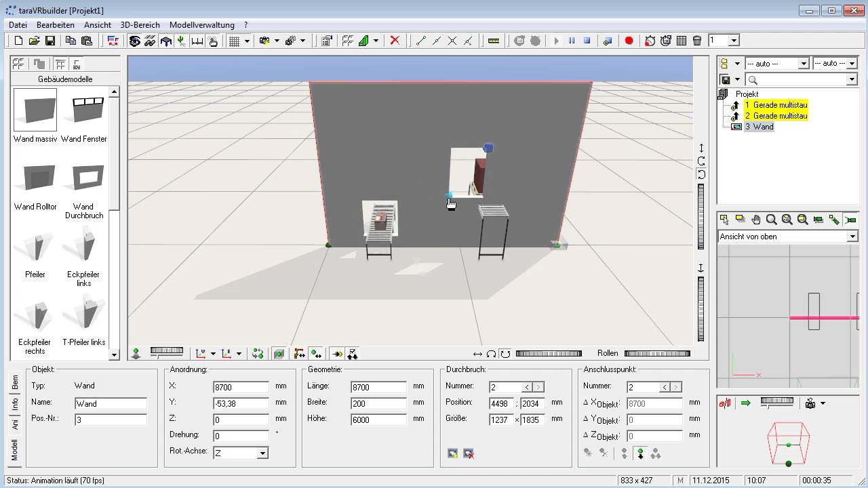Open the green wedge icon dropdown arrow
The height and width of the screenshot is (488, 868).
pyautogui.click(x=375, y=41)
